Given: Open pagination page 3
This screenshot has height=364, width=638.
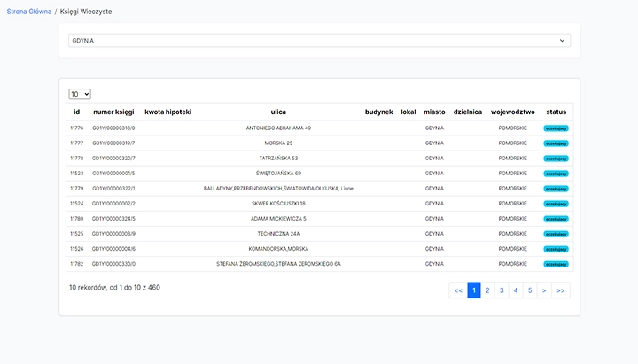Looking at the screenshot, I should tap(501, 290).
